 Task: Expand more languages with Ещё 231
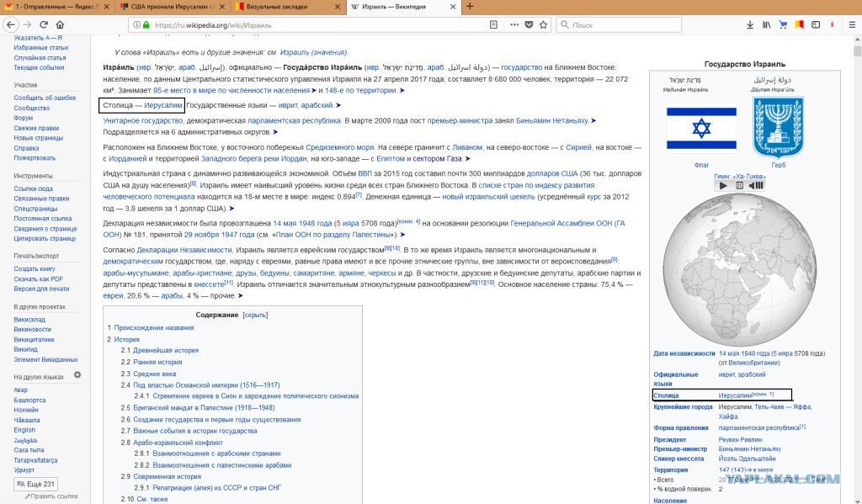coord(35,484)
